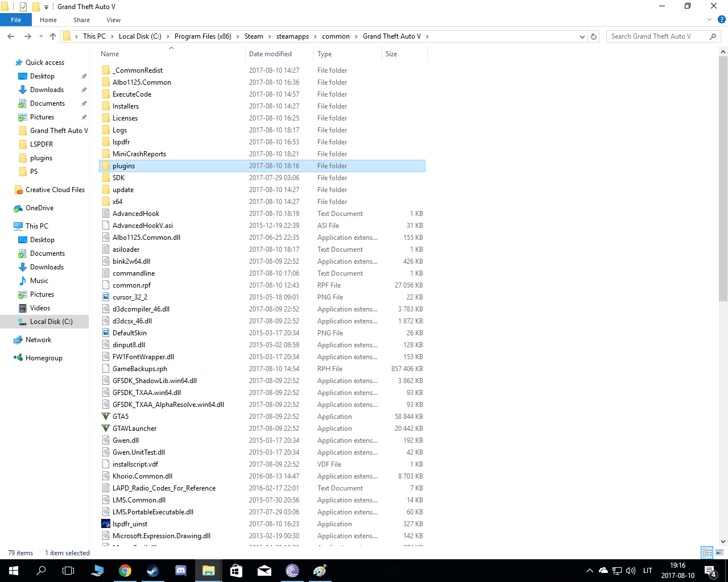
Task: Click the vertical scrollbar down arrow
Action: pyautogui.click(x=723, y=542)
